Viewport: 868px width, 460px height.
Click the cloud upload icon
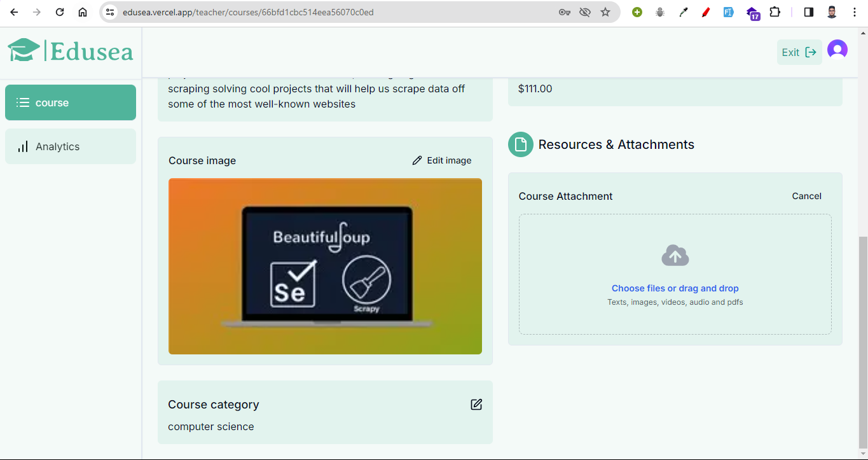[x=675, y=256]
